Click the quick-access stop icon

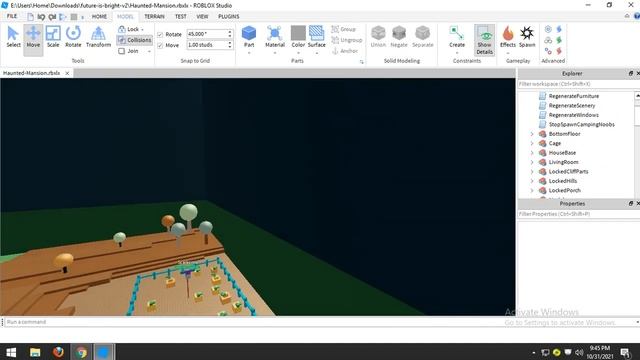[x=74, y=17]
